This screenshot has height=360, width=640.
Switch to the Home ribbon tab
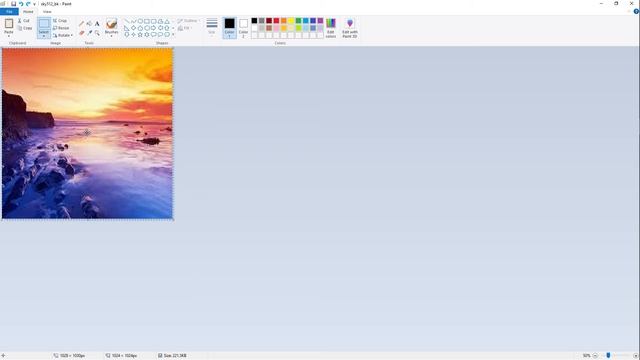(28, 12)
